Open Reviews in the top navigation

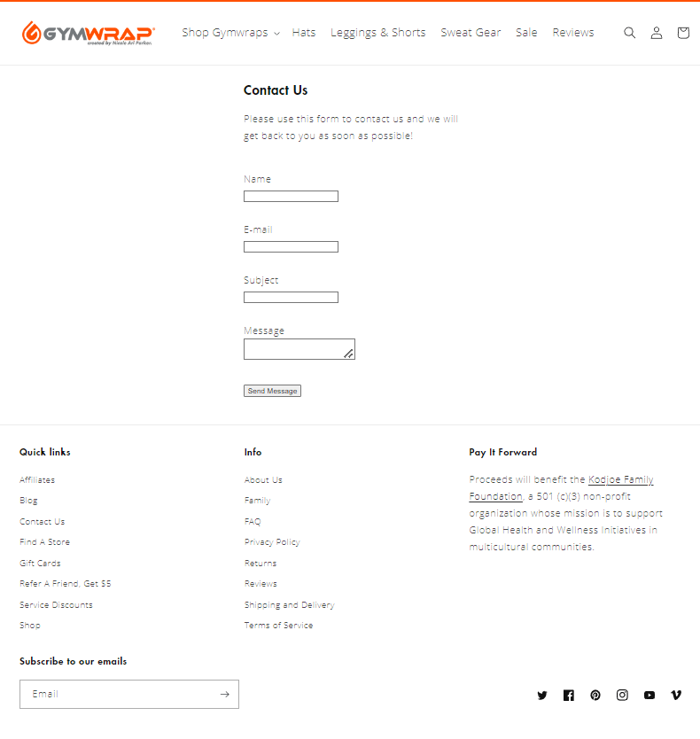573,33
